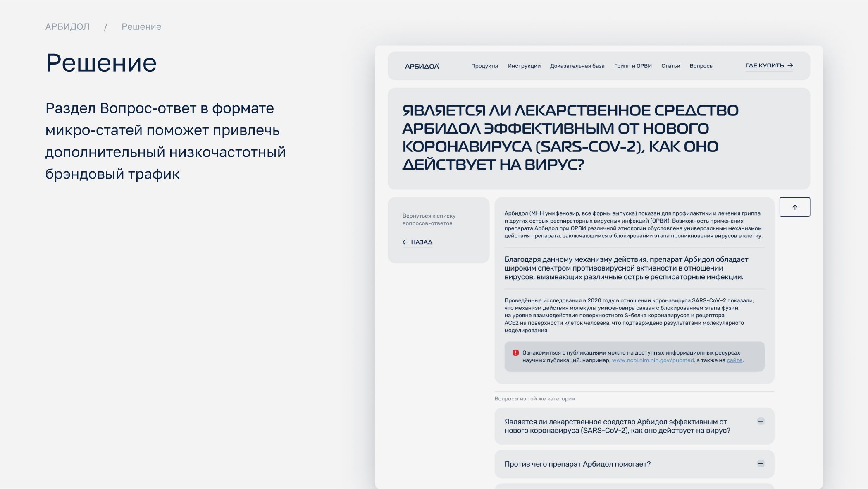Click the НАЗАД back link
Image resolution: width=868 pixels, height=489 pixels.
422,242
